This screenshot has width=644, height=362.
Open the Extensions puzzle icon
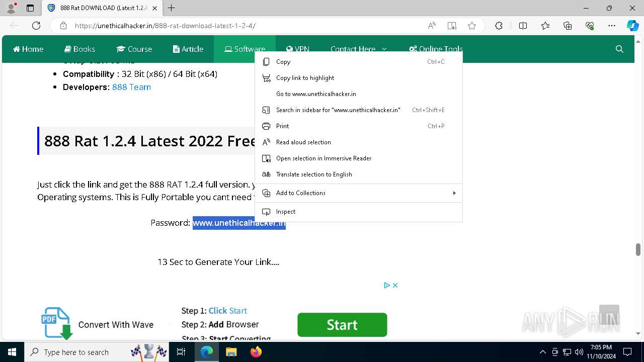pos(499,26)
